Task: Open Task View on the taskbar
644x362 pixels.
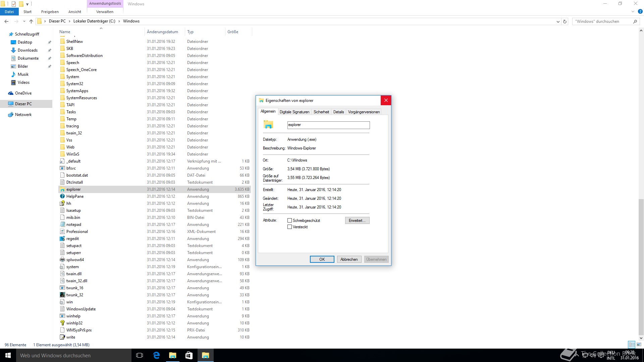Action: click(x=140, y=355)
